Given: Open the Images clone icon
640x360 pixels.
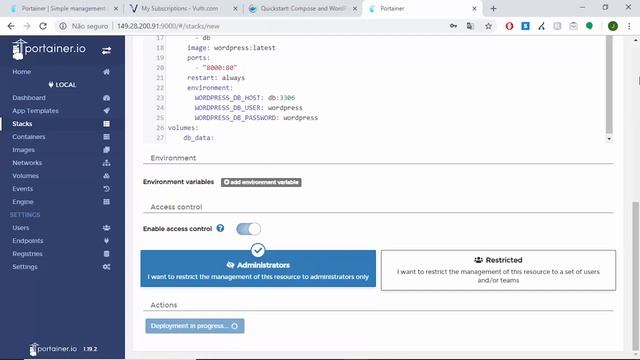Looking at the screenshot, I should click(106, 150).
